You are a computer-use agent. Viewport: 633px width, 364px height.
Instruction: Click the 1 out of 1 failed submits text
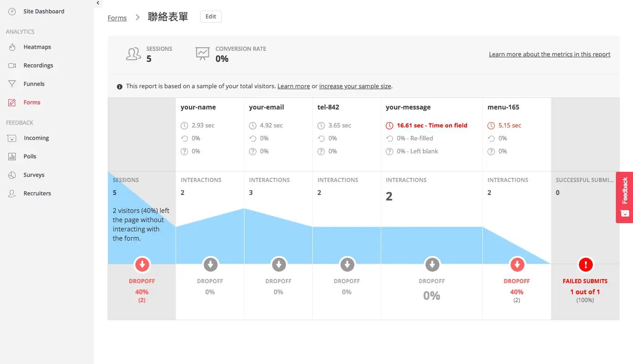[x=585, y=292]
